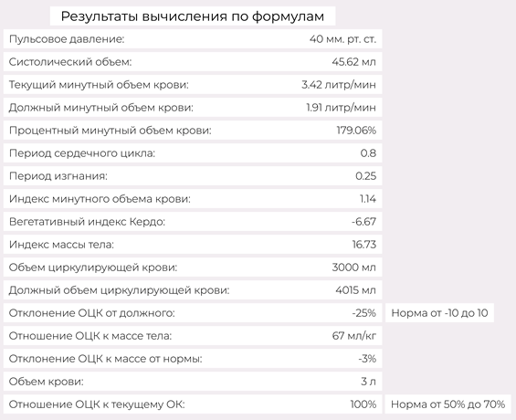516x420 pixels.
Task: Select 'Объем циркулирующей крови' 3000 мл row
Action: 193,268
